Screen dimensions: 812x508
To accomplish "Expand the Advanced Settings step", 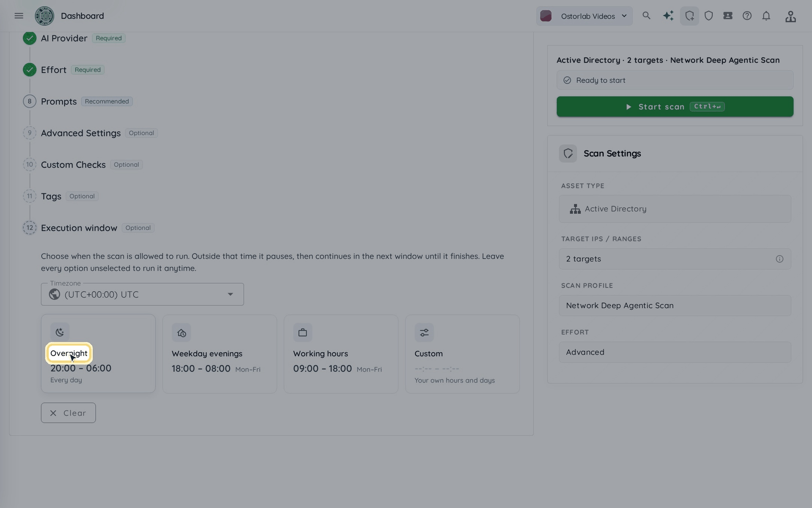I will tap(81, 133).
